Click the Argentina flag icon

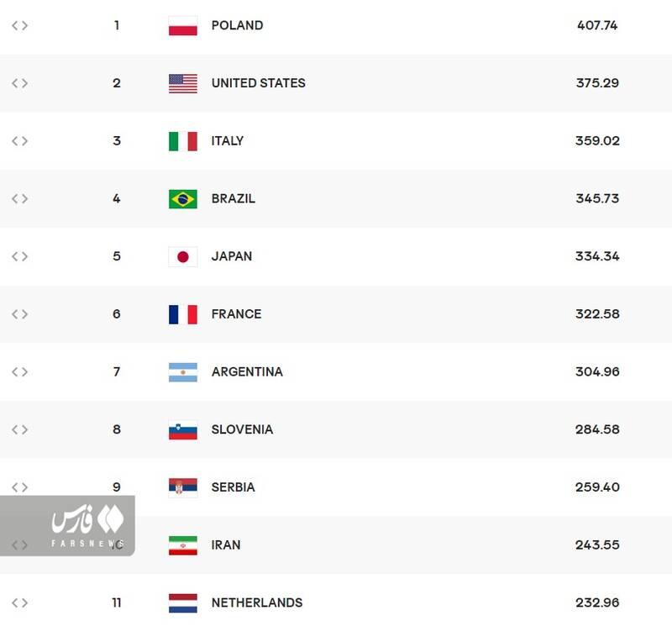(x=183, y=372)
